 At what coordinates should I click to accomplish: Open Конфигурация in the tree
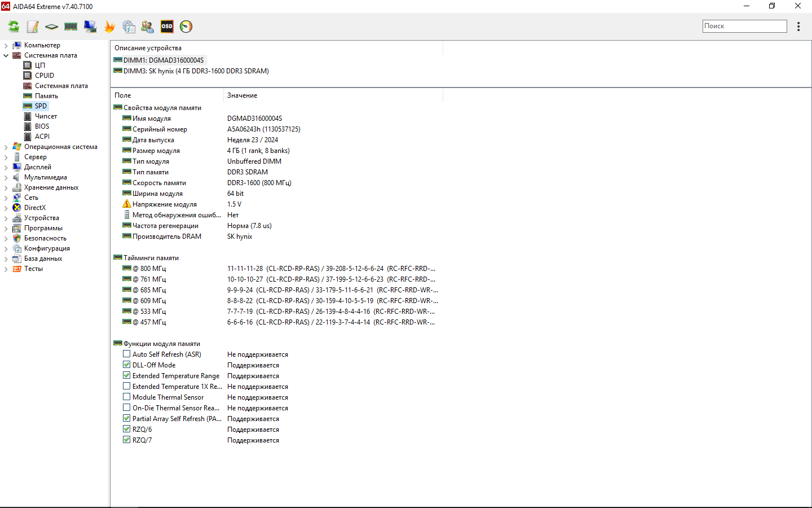coord(47,248)
